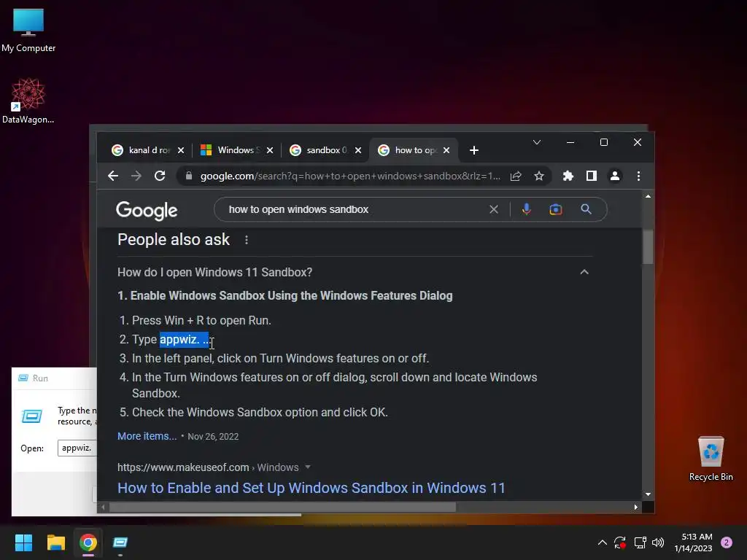Click the Google logo
747x560 pixels.
point(147,211)
